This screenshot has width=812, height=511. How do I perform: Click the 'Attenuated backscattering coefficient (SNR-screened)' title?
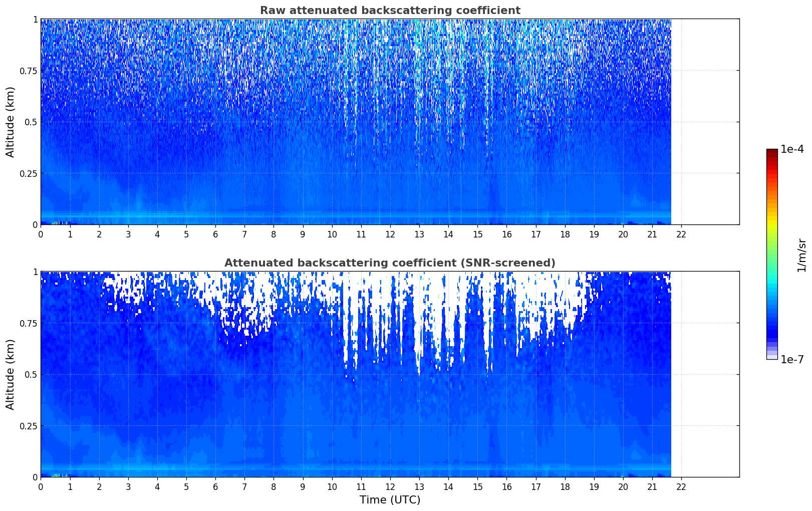pos(390,263)
